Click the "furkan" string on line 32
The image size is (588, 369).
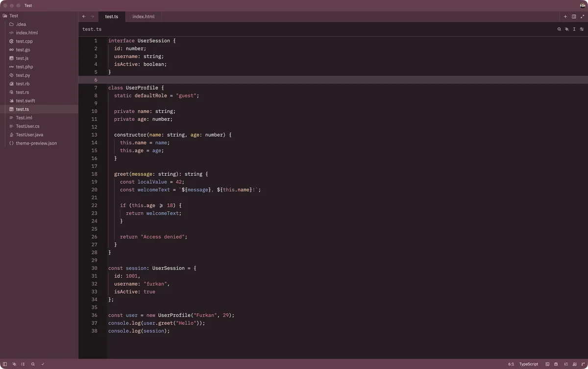click(155, 284)
